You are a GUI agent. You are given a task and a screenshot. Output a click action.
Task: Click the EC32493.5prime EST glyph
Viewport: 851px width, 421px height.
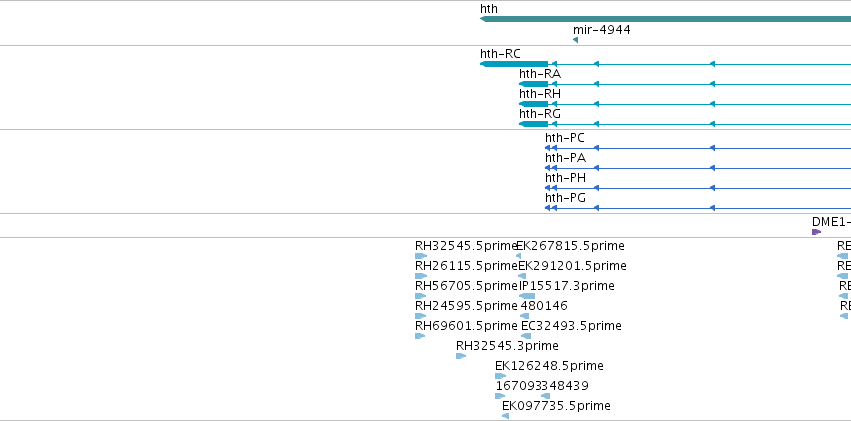click(526, 336)
